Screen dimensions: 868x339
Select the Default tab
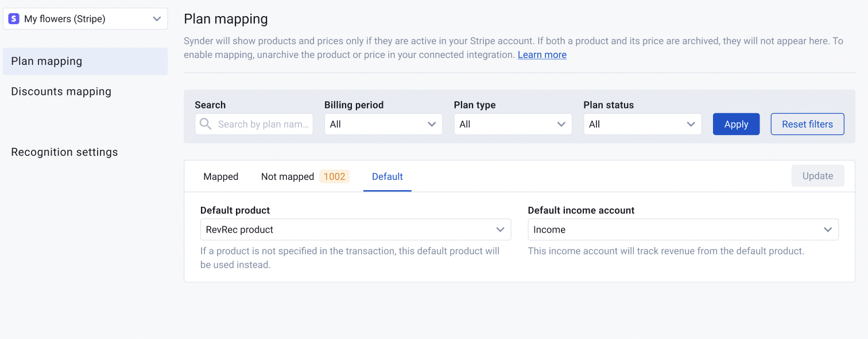(387, 176)
